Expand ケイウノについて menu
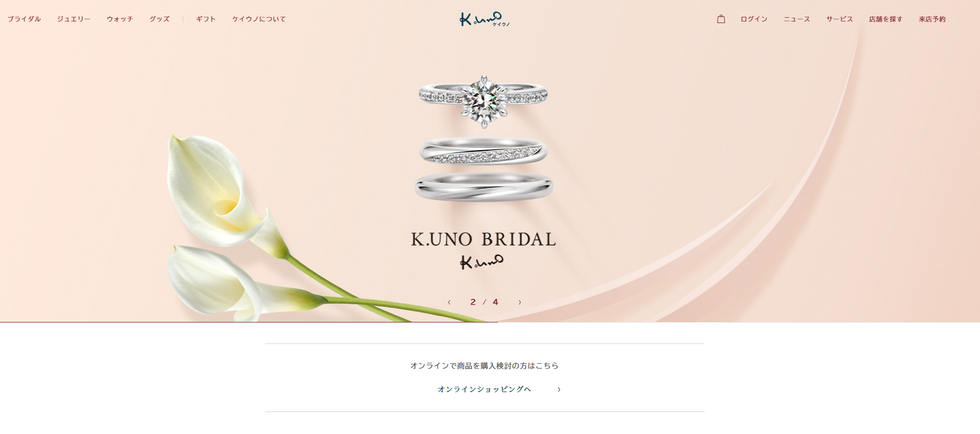This screenshot has width=980, height=434. coord(259,19)
